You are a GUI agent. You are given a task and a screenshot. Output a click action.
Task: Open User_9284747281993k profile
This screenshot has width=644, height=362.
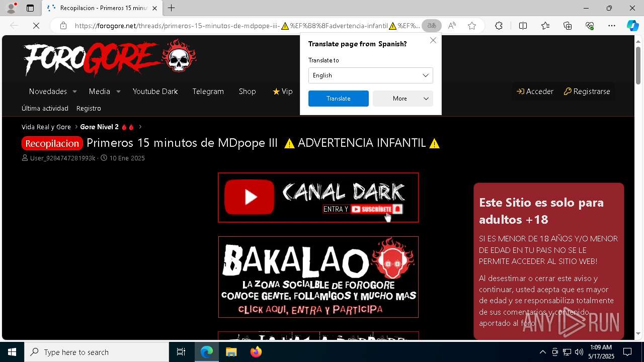pyautogui.click(x=62, y=158)
